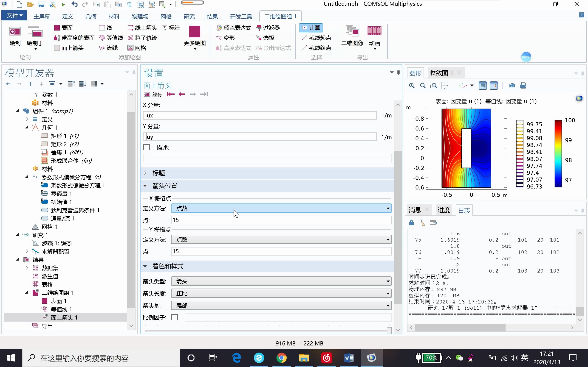Open the 箭头长度 dropdown showing 正比

(281, 293)
